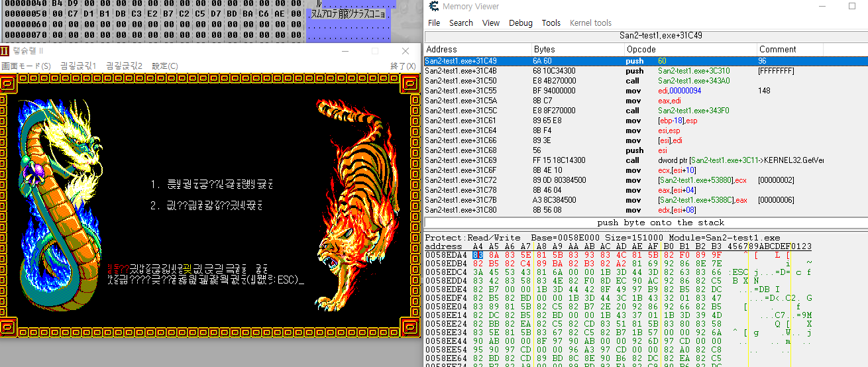This screenshot has width=868, height=367.
Task: Open the 画面モード(S) menu in game window
Action: [x=26, y=66]
